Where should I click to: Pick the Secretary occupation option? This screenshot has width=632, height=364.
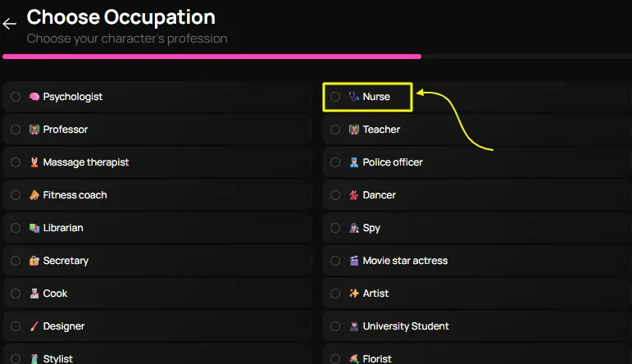66,261
